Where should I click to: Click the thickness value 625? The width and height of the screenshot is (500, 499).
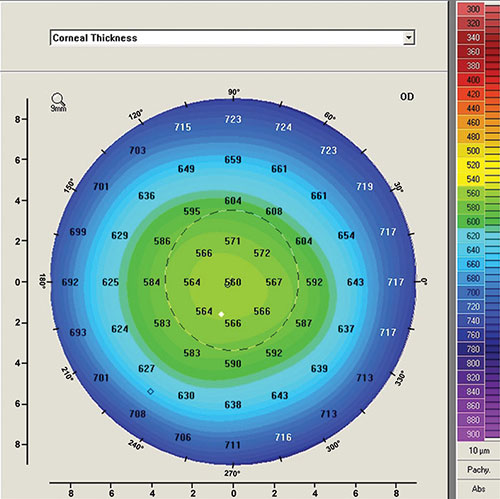111,282
